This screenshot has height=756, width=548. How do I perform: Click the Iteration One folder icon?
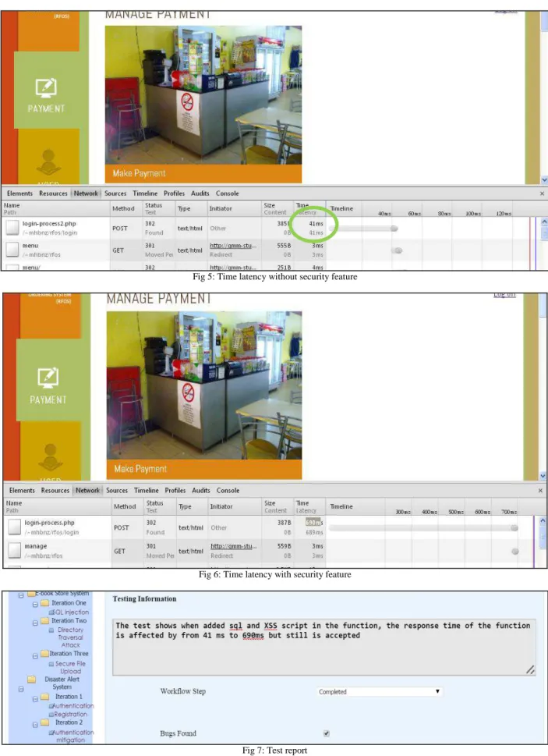[x=44, y=603]
